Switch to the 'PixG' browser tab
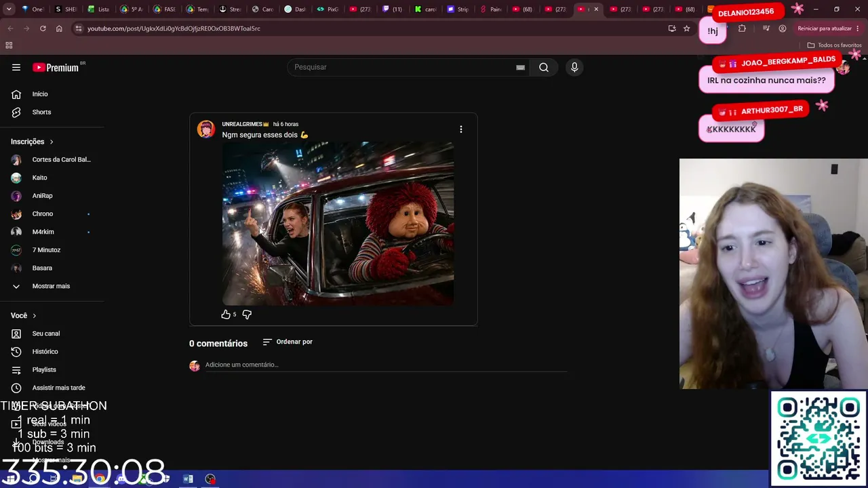Screen dimensions: 868x488 tap(328, 9)
